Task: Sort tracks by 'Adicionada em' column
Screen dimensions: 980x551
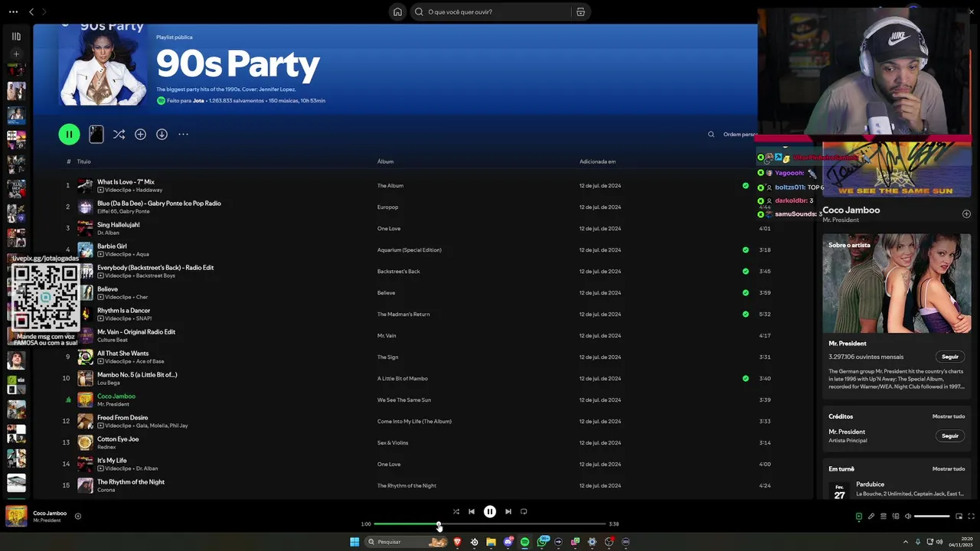Action: pyautogui.click(x=597, y=161)
